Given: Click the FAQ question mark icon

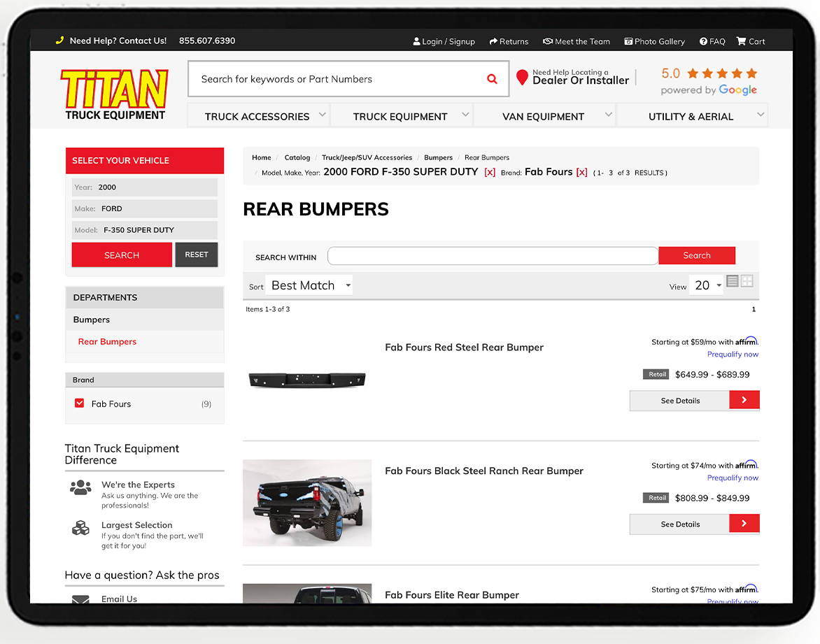Looking at the screenshot, I should point(703,41).
